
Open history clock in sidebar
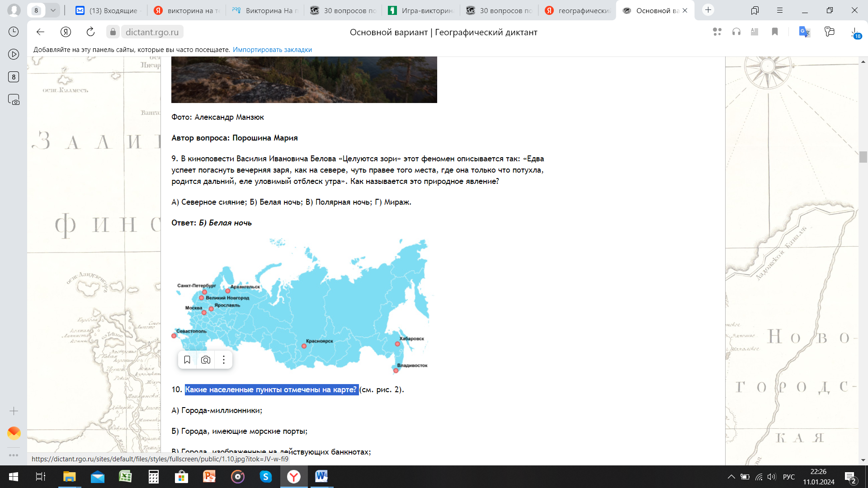(14, 32)
